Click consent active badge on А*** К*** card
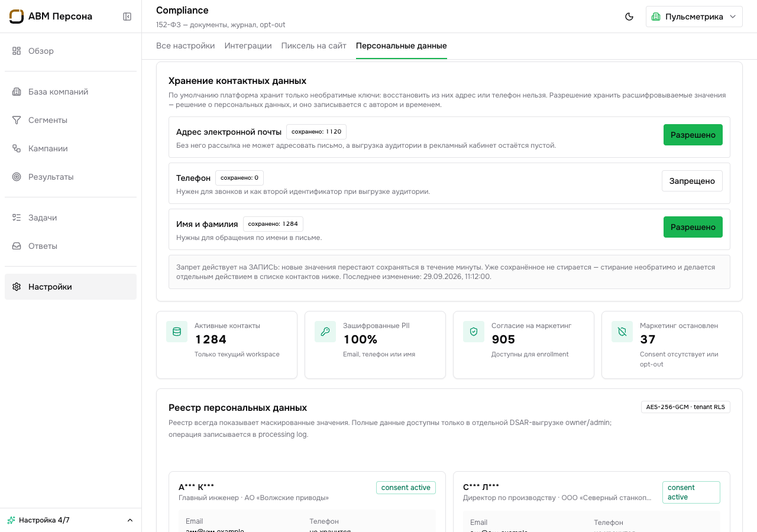This screenshot has width=757, height=532. click(406, 488)
